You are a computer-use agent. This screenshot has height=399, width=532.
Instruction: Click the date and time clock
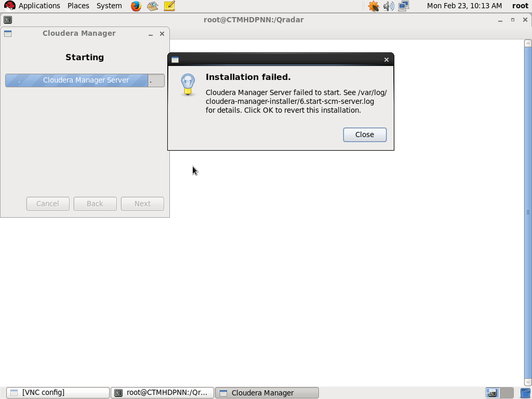coord(464,6)
